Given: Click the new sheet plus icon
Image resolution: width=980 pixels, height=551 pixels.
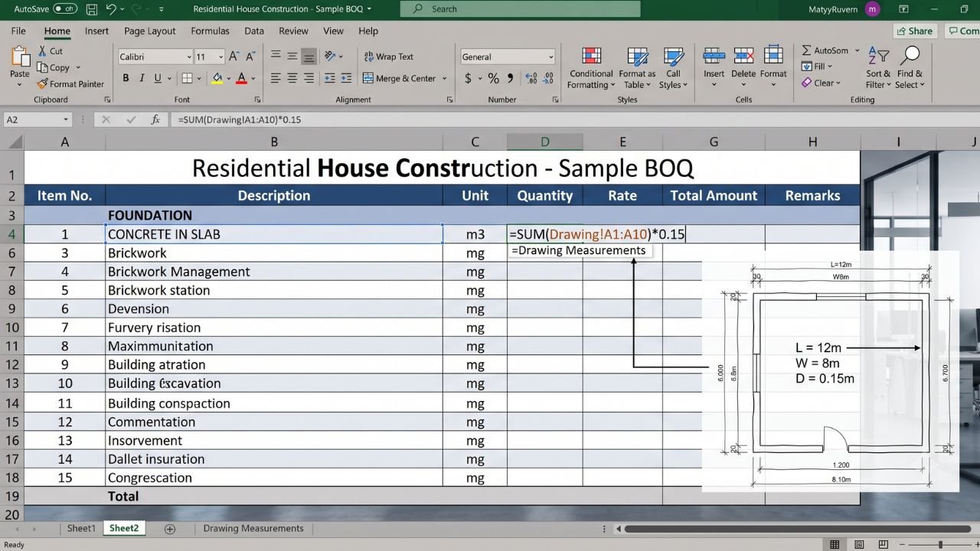Looking at the screenshot, I should [x=170, y=529].
